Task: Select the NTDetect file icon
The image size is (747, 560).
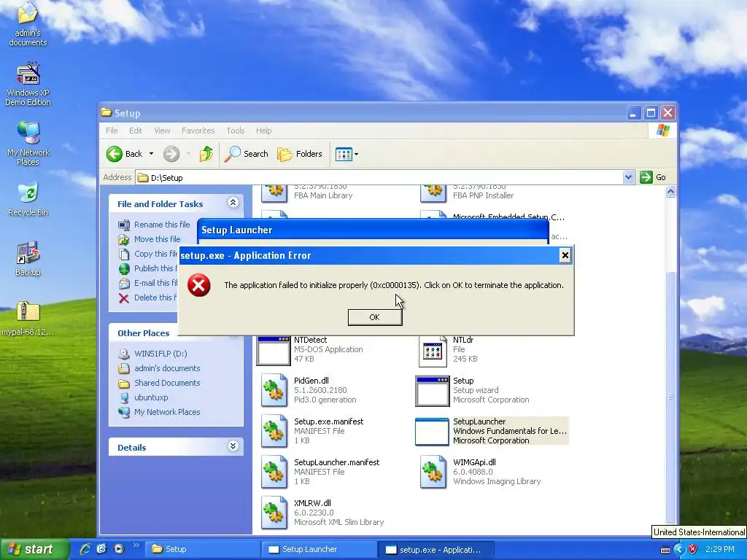Action: (274, 351)
